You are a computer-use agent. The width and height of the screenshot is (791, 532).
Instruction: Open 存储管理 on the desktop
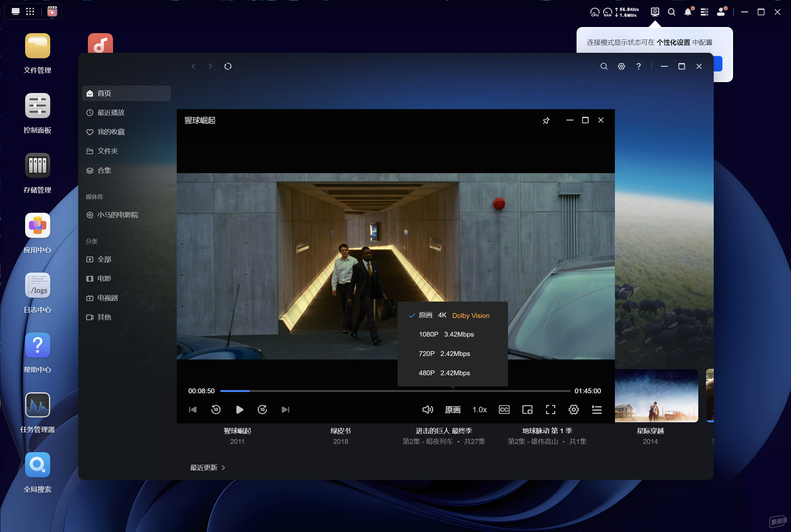(x=38, y=173)
